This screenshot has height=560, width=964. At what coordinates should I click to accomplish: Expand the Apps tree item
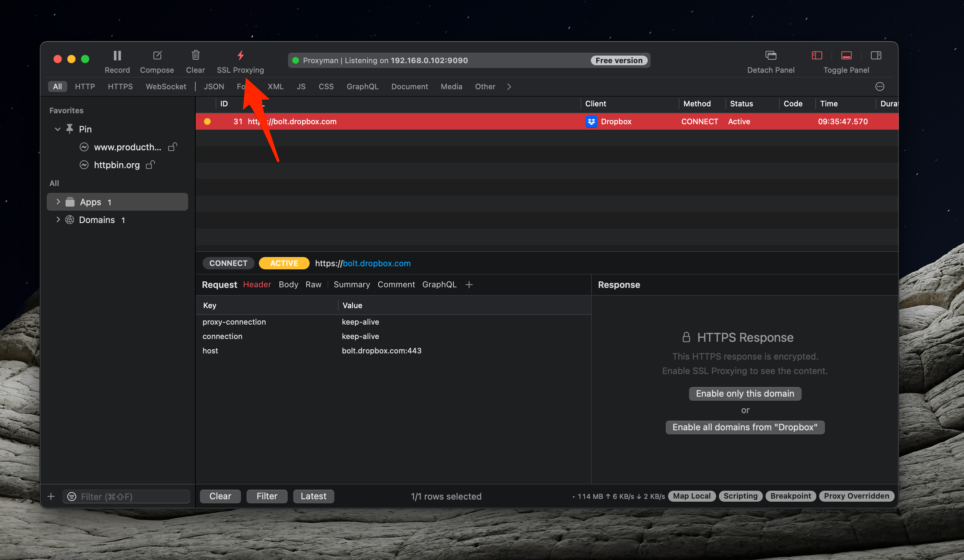[58, 202]
